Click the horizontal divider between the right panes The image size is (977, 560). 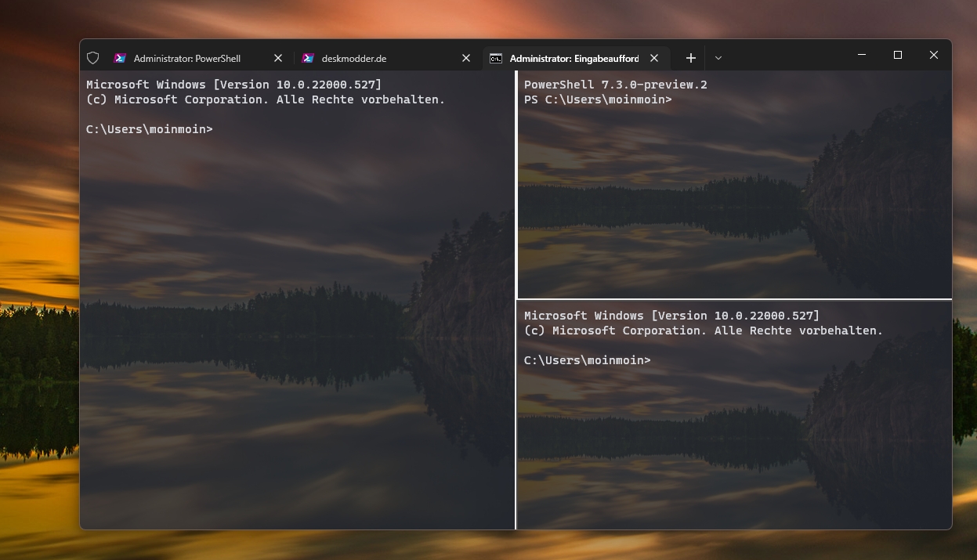pos(734,299)
